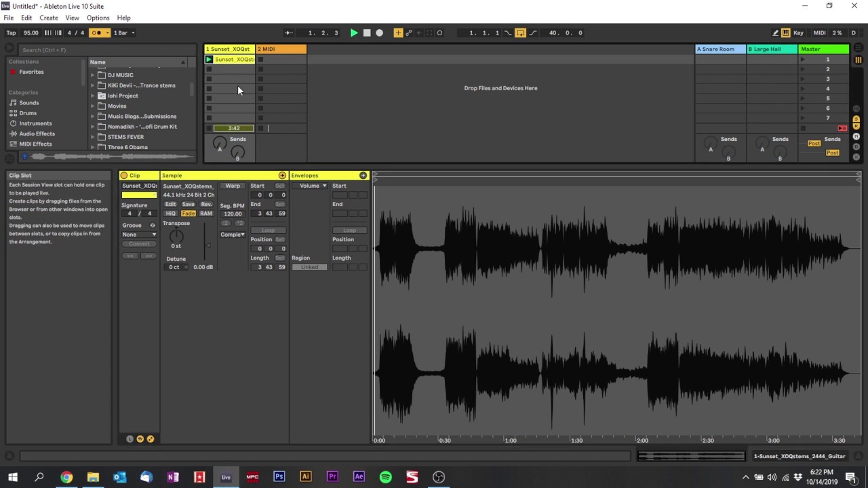
Task: Toggle Key Map Mode
Action: tap(798, 33)
